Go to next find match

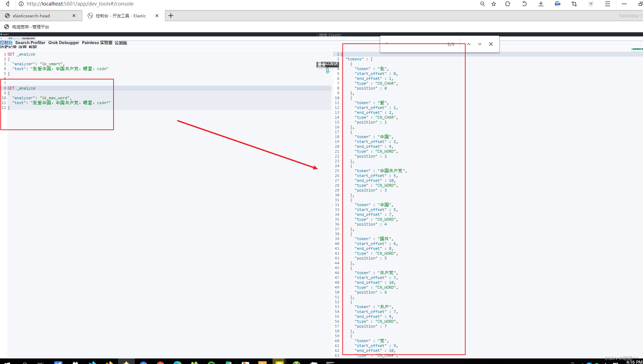coord(480,44)
